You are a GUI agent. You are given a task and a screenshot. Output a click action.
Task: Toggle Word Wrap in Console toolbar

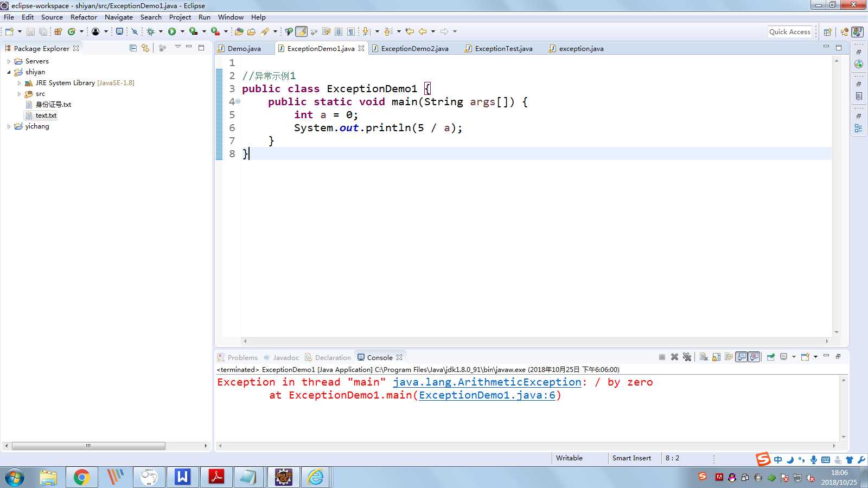729,357
